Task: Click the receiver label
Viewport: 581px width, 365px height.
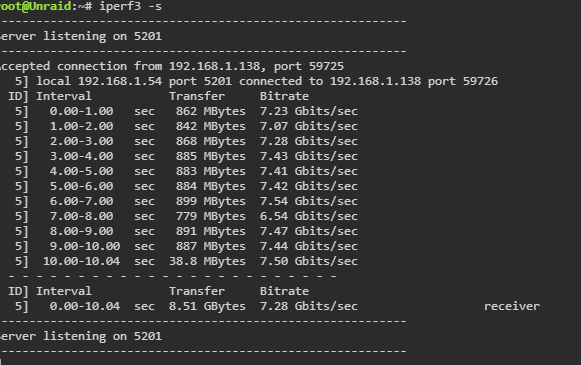Action: [512, 306]
